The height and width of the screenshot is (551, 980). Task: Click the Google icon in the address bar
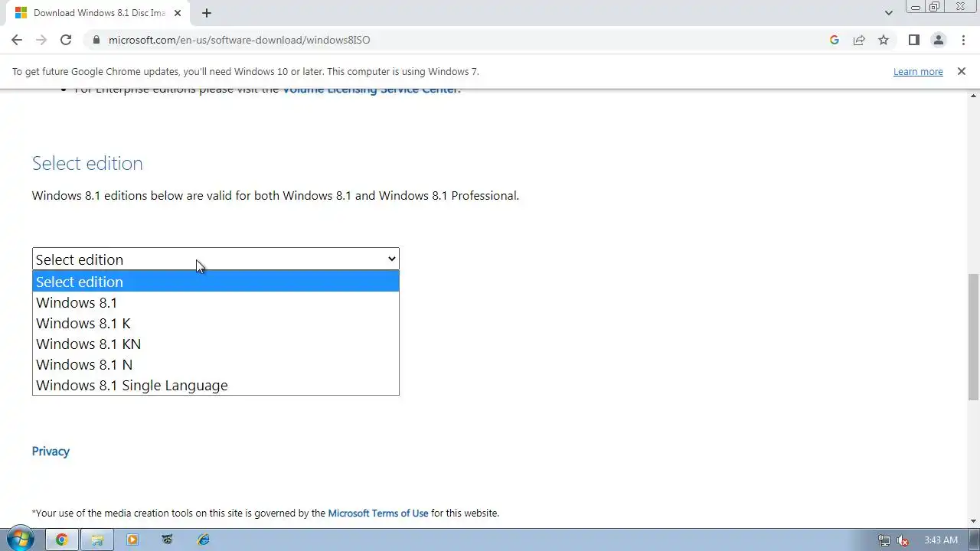pyautogui.click(x=835, y=40)
